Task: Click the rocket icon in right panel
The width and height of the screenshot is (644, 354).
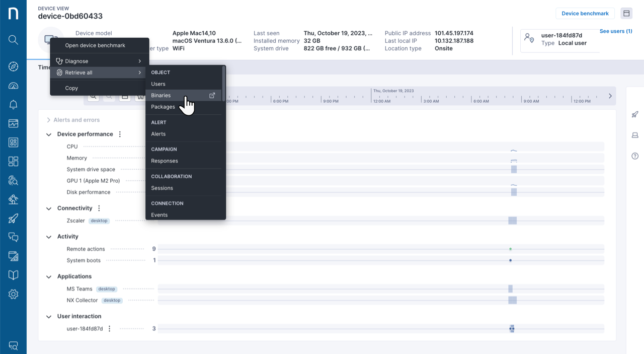Action: 635,115
